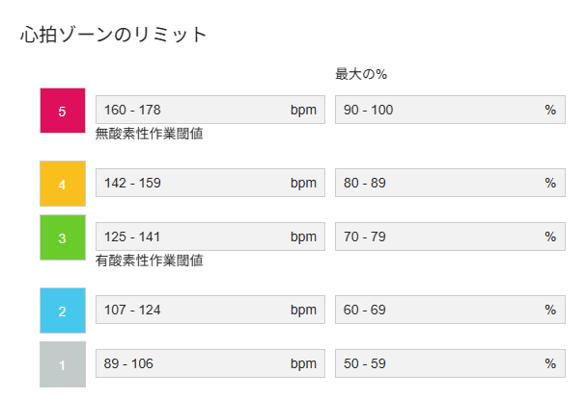The image size is (585, 398).
Task: Click the 50 - 59 percent field
Action: point(450,363)
